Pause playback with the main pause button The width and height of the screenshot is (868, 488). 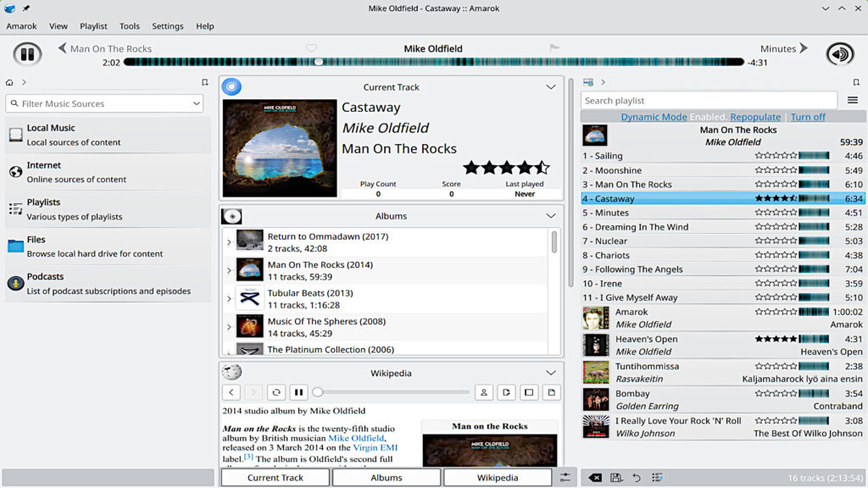[x=27, y=54]
